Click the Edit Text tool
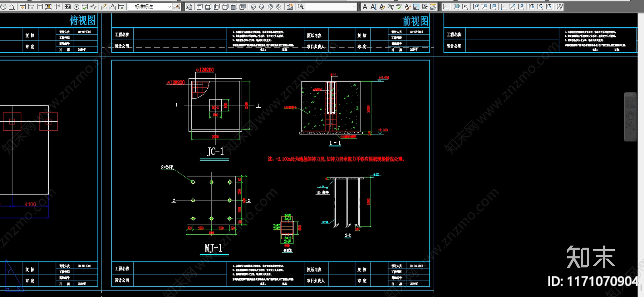644x297 pixels. tap(382, 7)
